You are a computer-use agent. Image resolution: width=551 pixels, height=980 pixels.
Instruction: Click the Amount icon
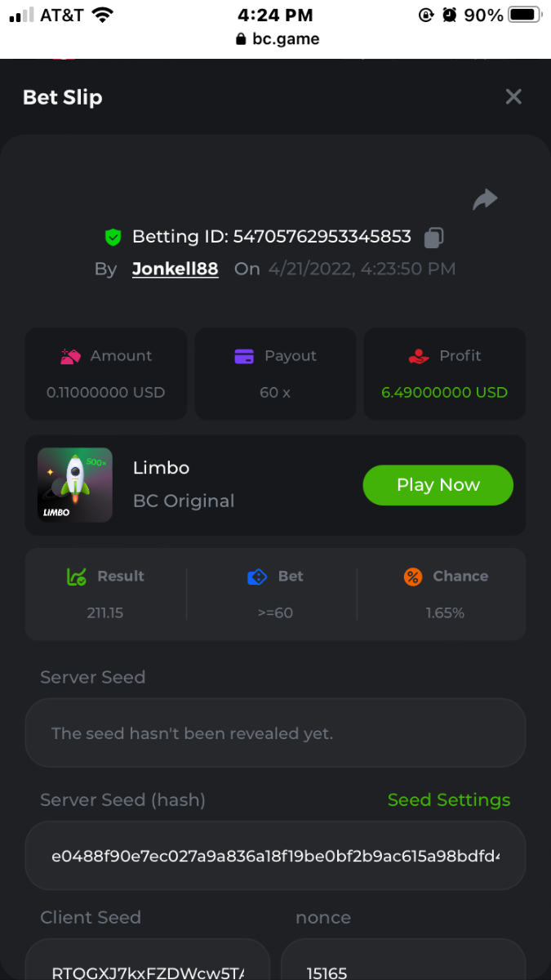click(x=70, y=356)
